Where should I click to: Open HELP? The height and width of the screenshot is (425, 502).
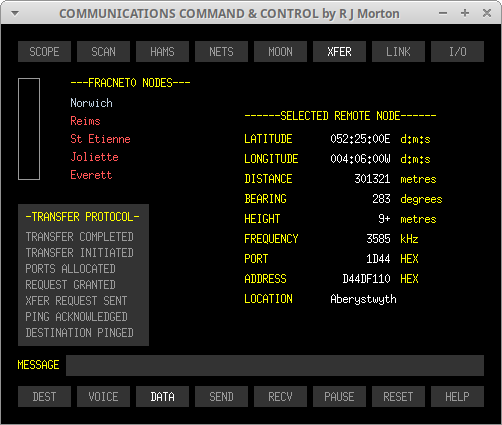click(457, 397)
